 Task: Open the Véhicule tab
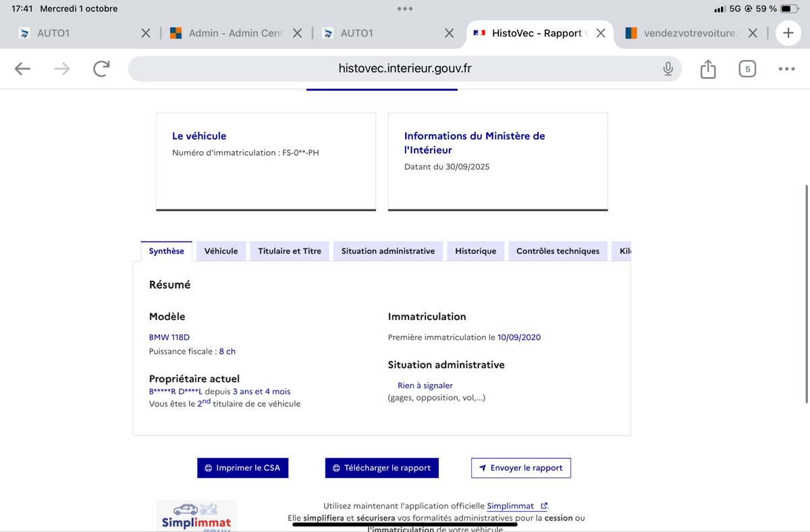(221, 251)
